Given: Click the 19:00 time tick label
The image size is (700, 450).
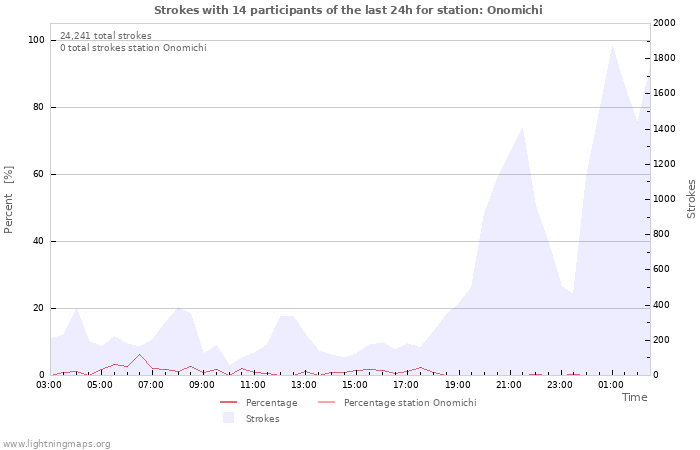Looking at the screenshot, I should 458,385.
